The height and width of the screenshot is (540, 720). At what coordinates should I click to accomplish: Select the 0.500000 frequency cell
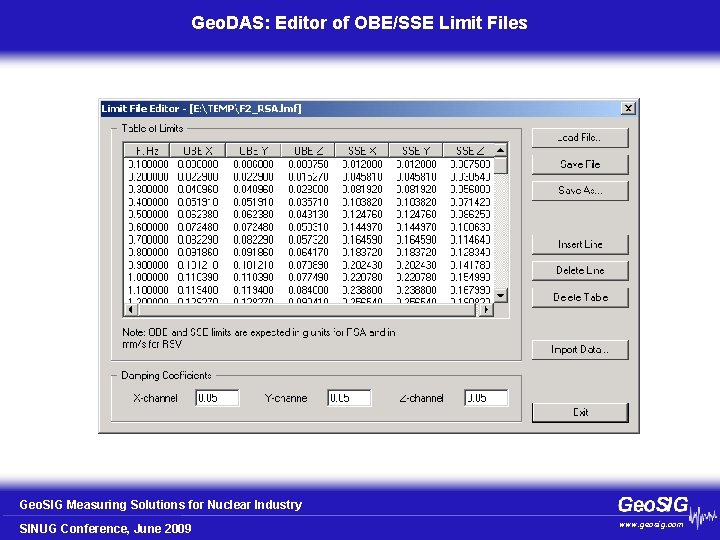[148, 214]
